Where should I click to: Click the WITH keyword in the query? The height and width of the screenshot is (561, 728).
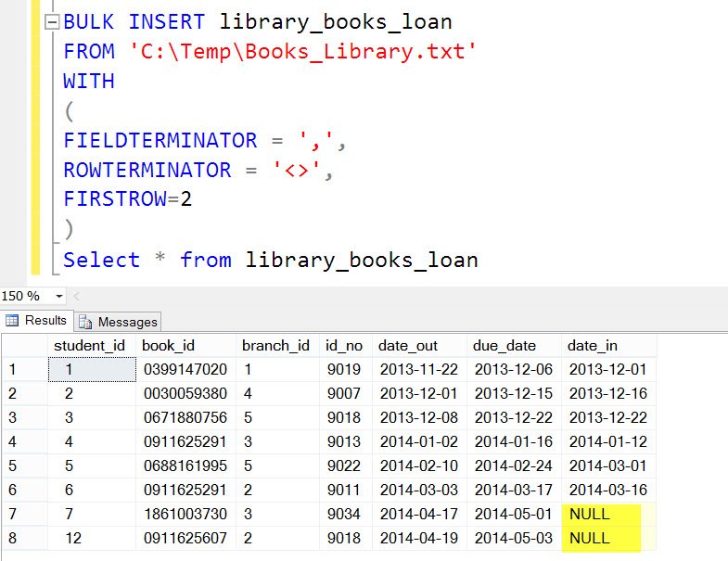(x=89, y=82)
